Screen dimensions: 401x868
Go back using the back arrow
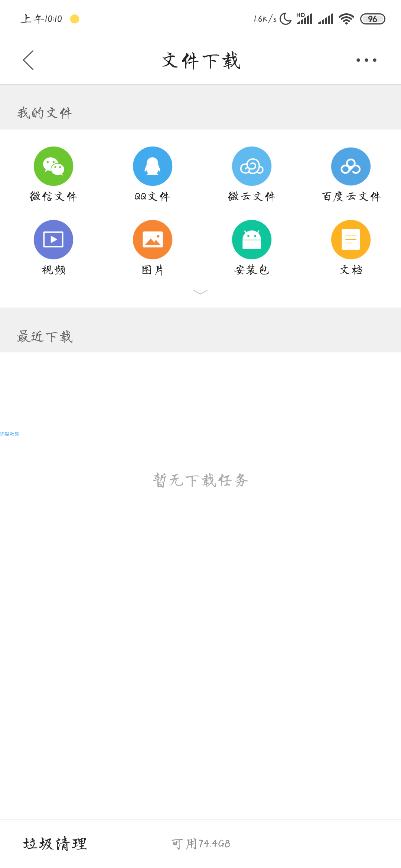(28, 60)
